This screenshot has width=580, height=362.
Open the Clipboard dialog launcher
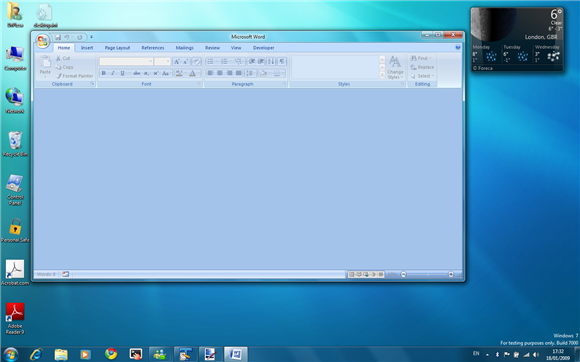92,84
